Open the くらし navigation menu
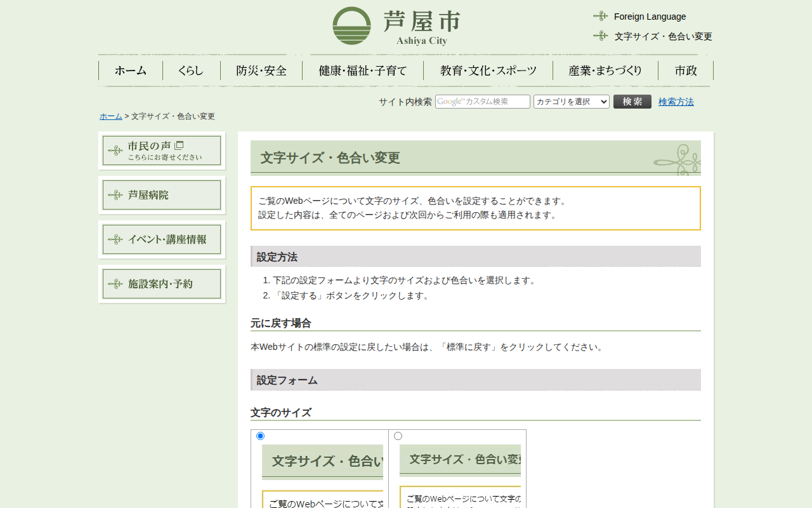The width and height of the screenshot is (812, 508). click(191, 70)
